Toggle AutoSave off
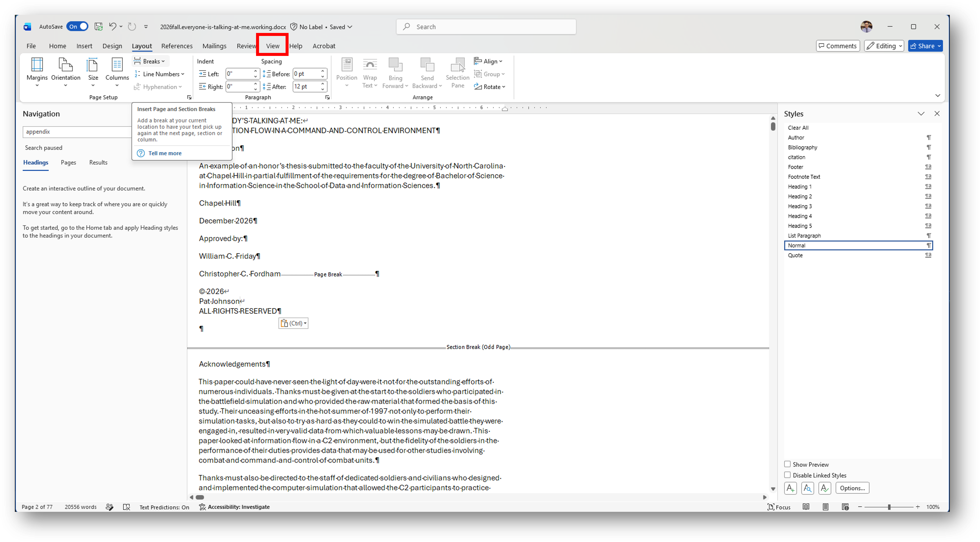 pos(77,26)
